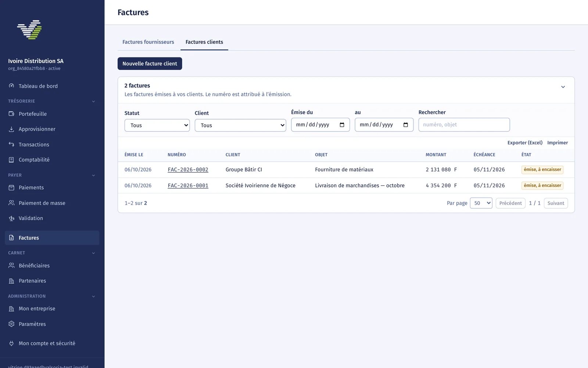The height and width of the screenshot is (368, 588).
Task: Click Exporter (Excel)
Action: pos(525,143)
